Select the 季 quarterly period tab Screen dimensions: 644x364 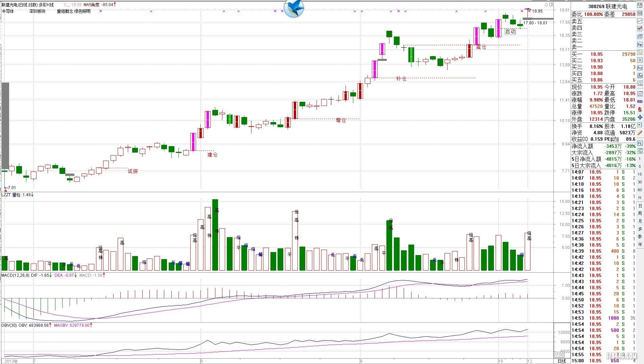click(x=640, y=237)
